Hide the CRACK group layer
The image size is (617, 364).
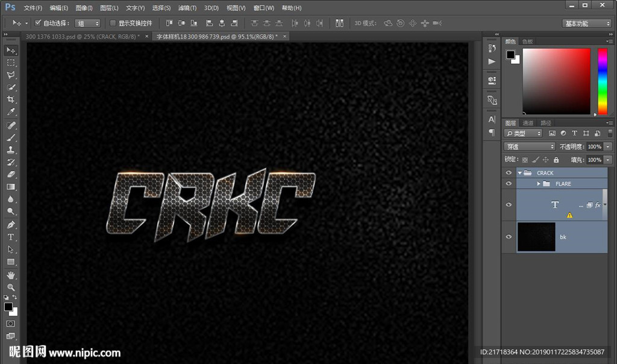[509, 173]
